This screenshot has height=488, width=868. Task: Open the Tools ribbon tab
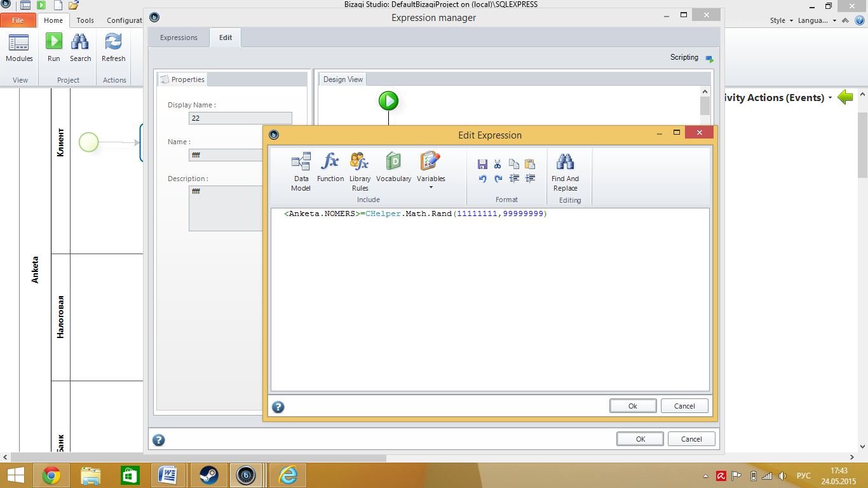point(85,20)
